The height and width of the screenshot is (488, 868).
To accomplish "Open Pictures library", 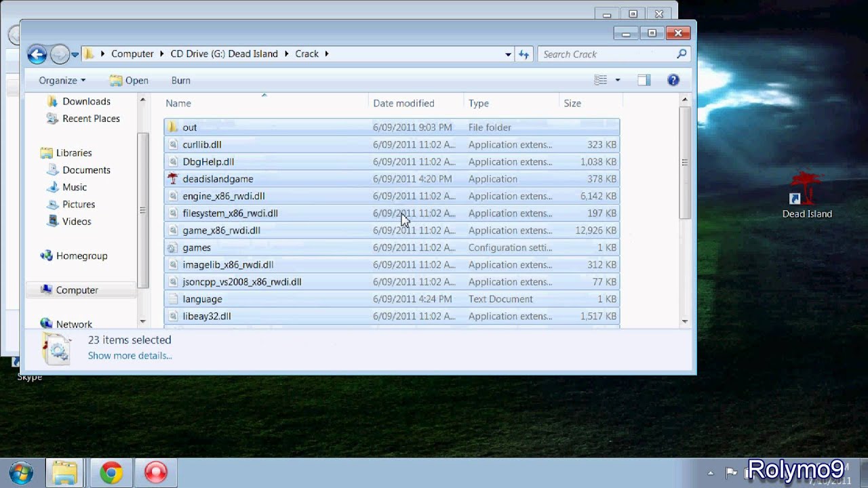I will tap(79, 204).
